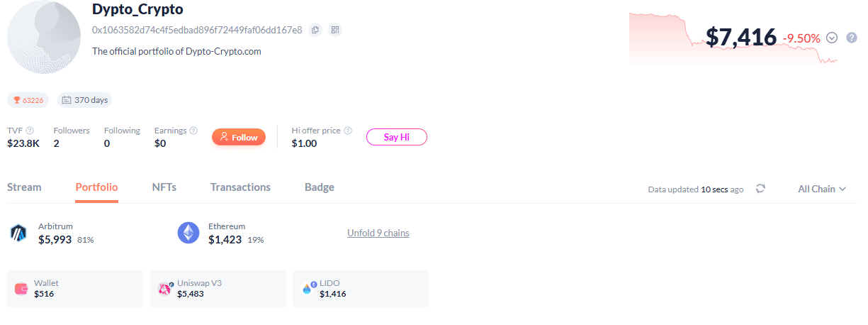868x325 pixels.
Task: Refresh portfolio data icon
Action: click(760, 189)
